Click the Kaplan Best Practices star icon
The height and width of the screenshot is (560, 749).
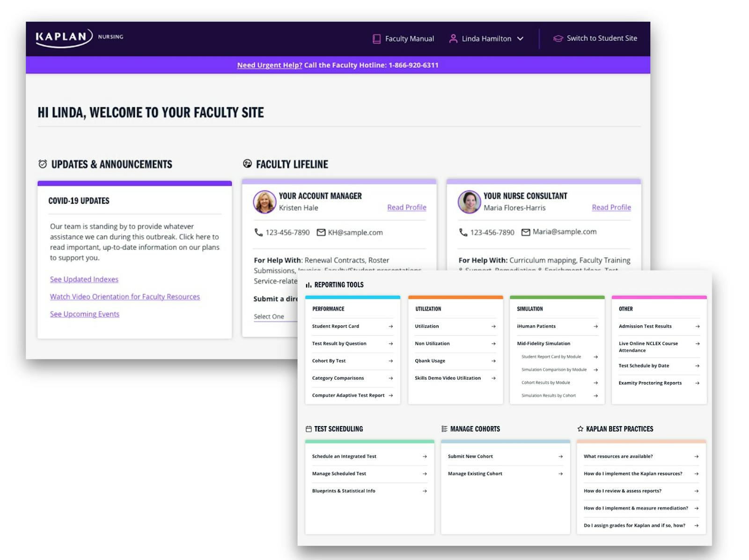coord(580,429)
